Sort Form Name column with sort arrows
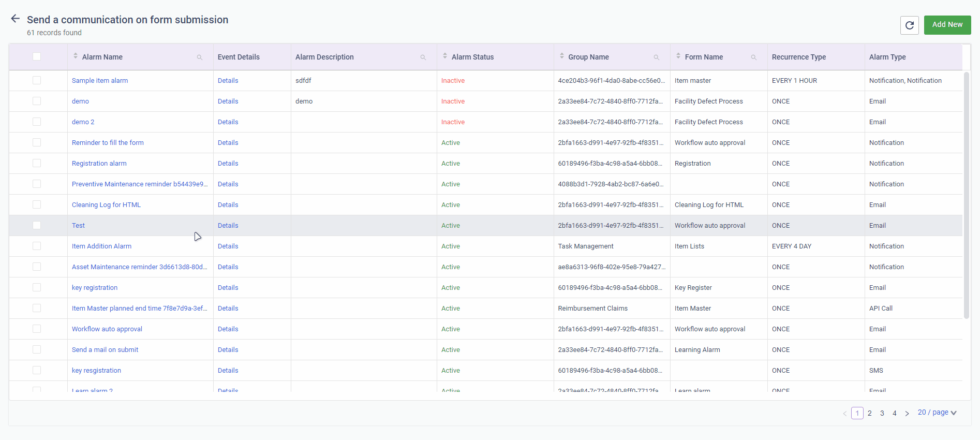The image size is (980, 440). pyautogui.click(x=678, y=56)
